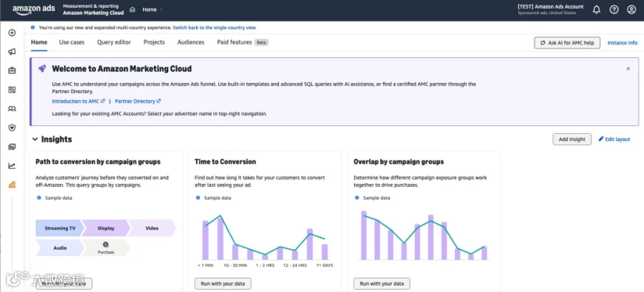This screenshot has height=292, width=644.
Task: Open the image creatives sidebar icon
Action: tap(12, 147)
